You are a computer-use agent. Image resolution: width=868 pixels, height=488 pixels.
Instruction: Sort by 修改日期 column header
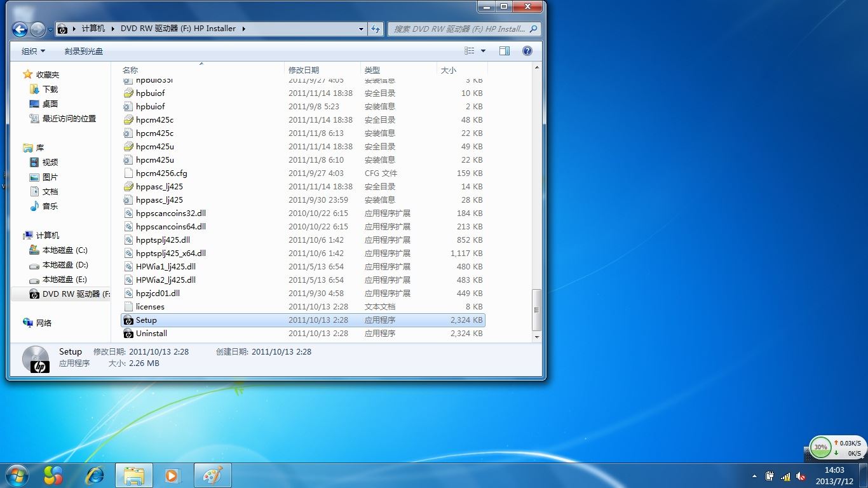(304, 70)
